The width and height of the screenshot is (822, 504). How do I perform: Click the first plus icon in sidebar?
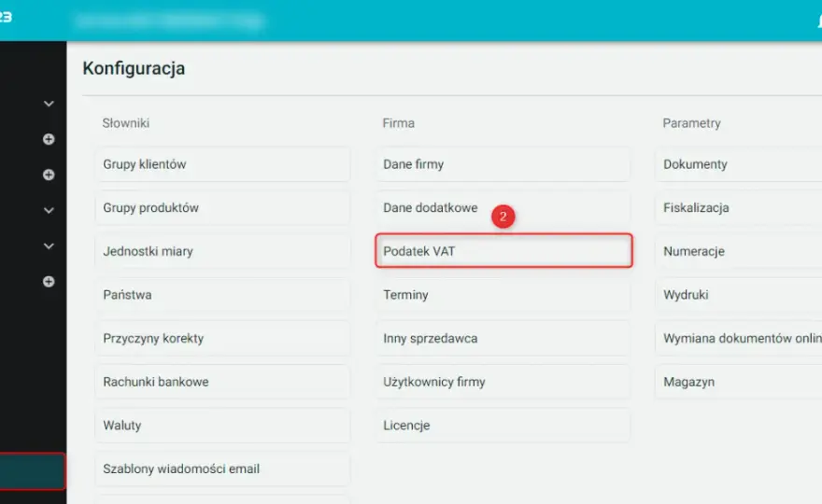pos(49,139)
